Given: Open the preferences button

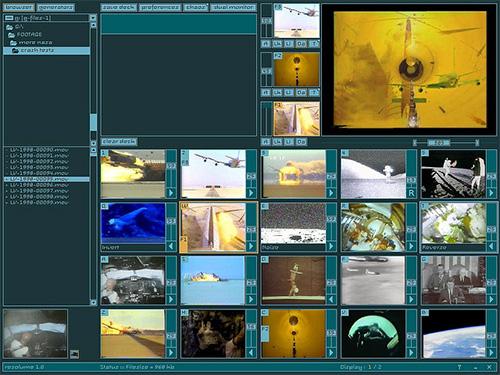Looking at the screenshot, I should pos(160,7).
